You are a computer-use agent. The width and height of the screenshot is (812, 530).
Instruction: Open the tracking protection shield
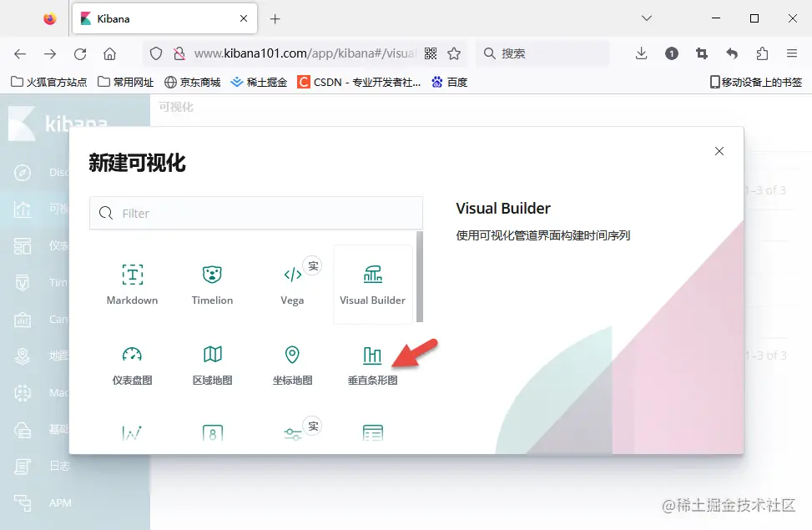click(x=156, y=53)
